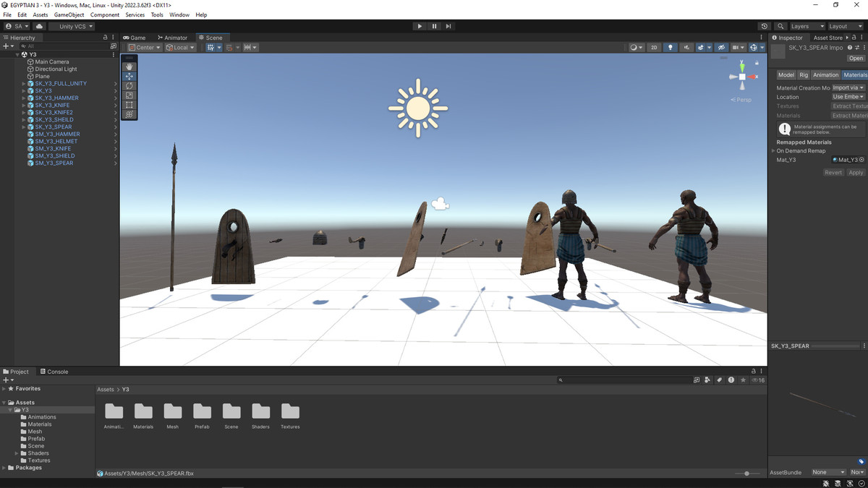This screenshot has height=488, width=868.
Task: Open the GameObject menu
Action: tap(69, 14)
